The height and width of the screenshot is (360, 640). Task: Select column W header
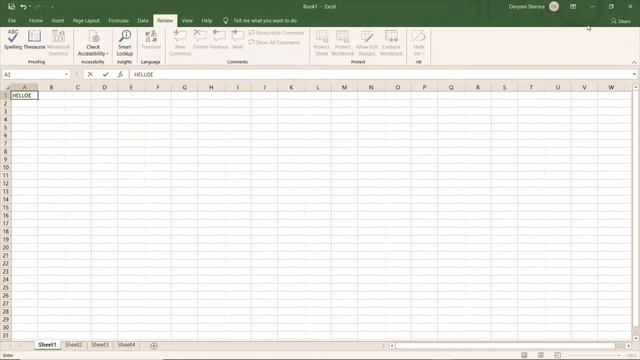coord(611,87)
